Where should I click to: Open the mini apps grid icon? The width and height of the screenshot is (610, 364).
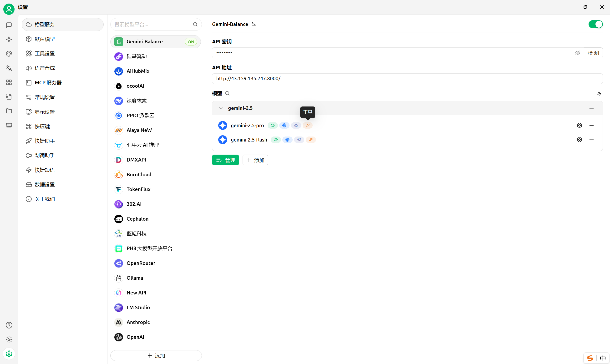9,82
